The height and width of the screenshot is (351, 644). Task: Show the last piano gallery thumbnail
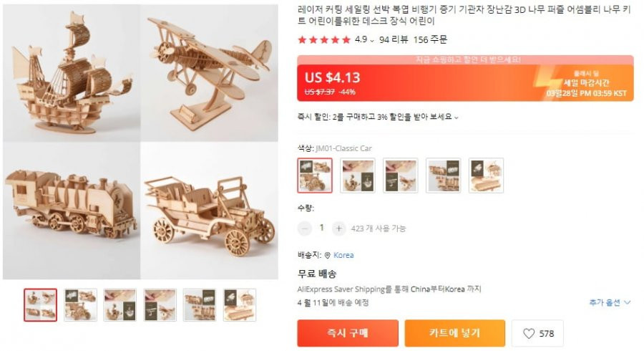pos(240,305)
